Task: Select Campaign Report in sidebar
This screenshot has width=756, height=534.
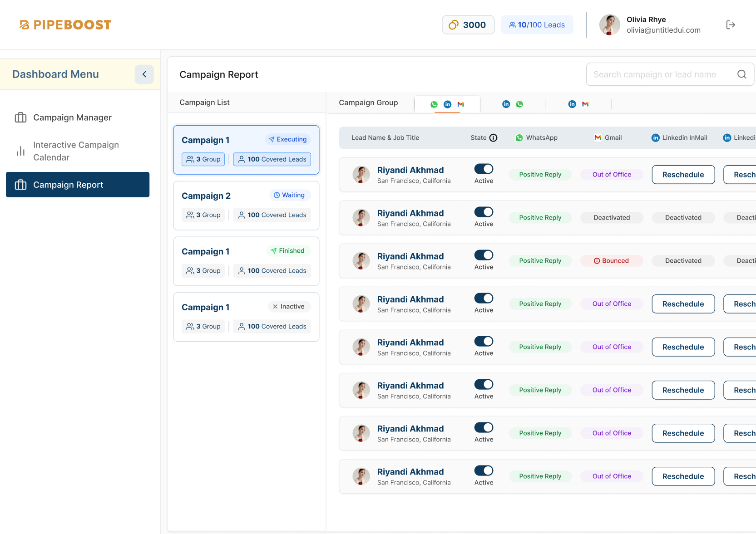Action: [x=78, y=185]
